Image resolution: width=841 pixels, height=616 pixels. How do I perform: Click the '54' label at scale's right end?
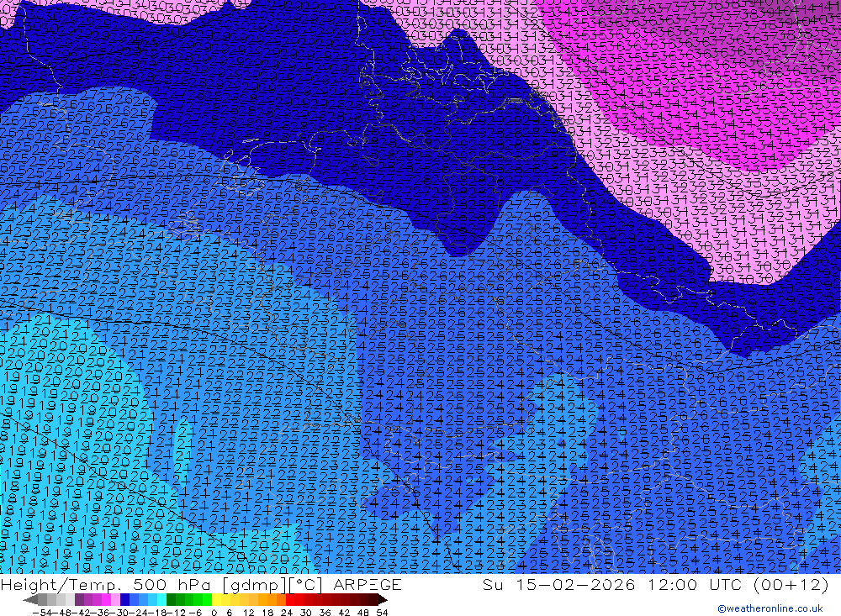[382, 613]
